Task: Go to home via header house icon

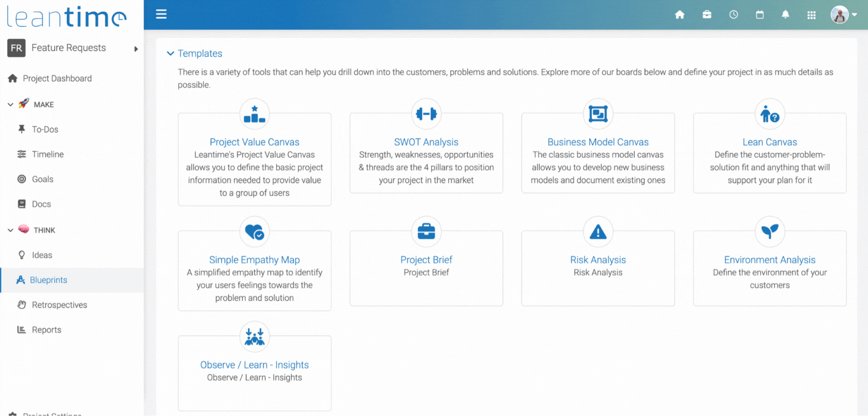Action: click(x=680, y=15)
